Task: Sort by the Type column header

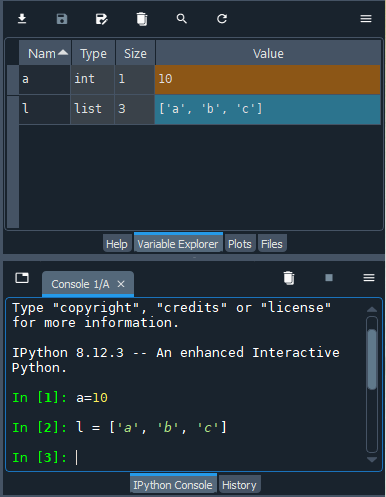Action: [93, 53]
